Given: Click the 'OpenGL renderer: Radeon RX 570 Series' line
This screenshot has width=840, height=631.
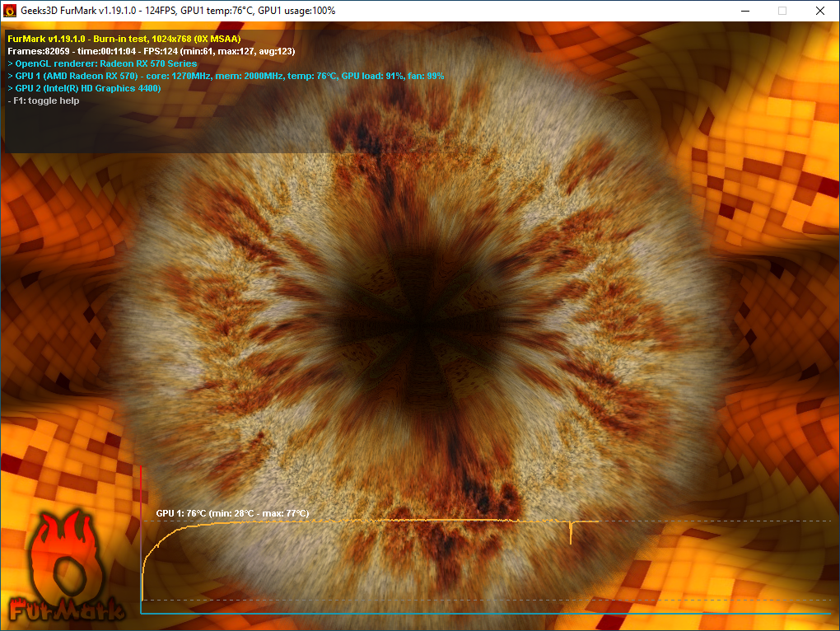Looking at the screenshot, I should tap(102, 63).
